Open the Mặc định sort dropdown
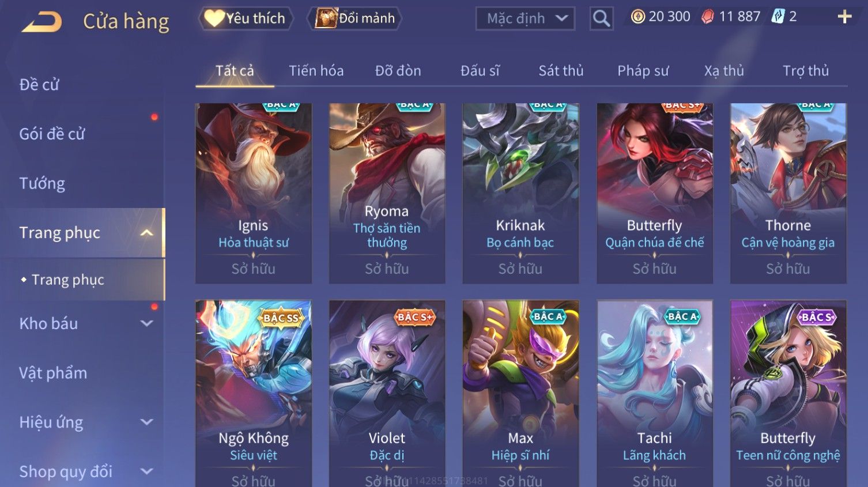 point(525,18)
